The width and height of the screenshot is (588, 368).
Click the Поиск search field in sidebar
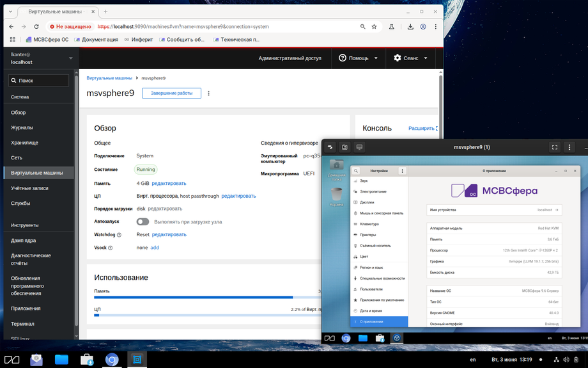[x=38, y=81]
